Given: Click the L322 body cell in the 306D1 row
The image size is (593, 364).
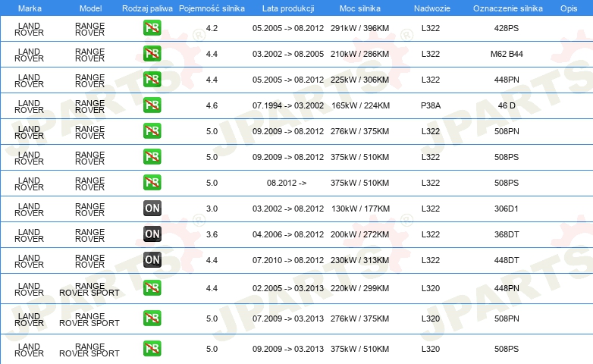Looking at the screenshot, I should tap(431, 209).
